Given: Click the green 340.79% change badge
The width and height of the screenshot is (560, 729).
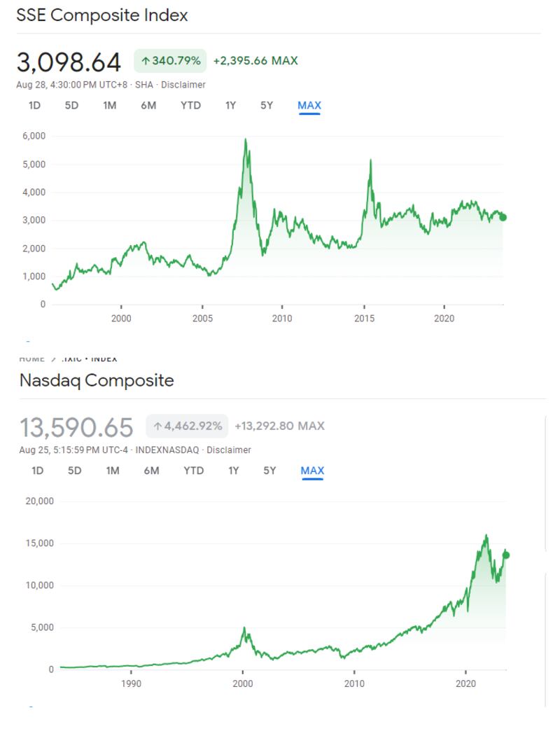Looking at the screenshot, I should 170,61.
